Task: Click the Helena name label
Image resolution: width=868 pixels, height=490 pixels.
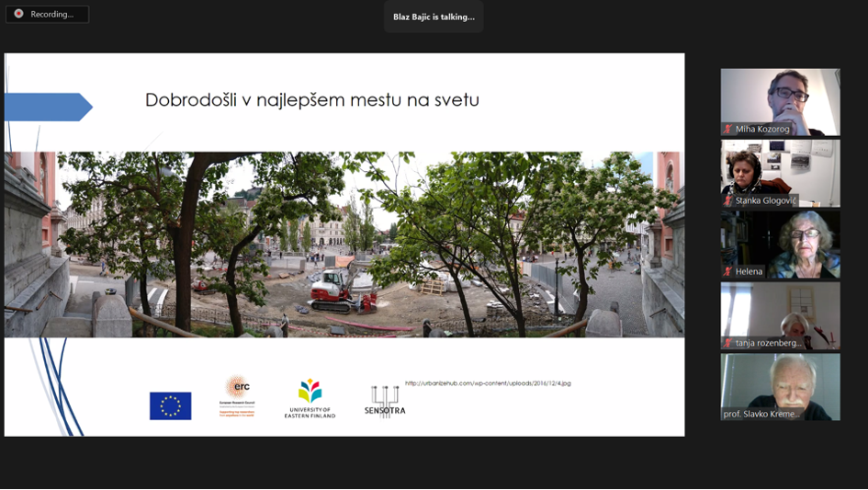Action: (749, 271)
